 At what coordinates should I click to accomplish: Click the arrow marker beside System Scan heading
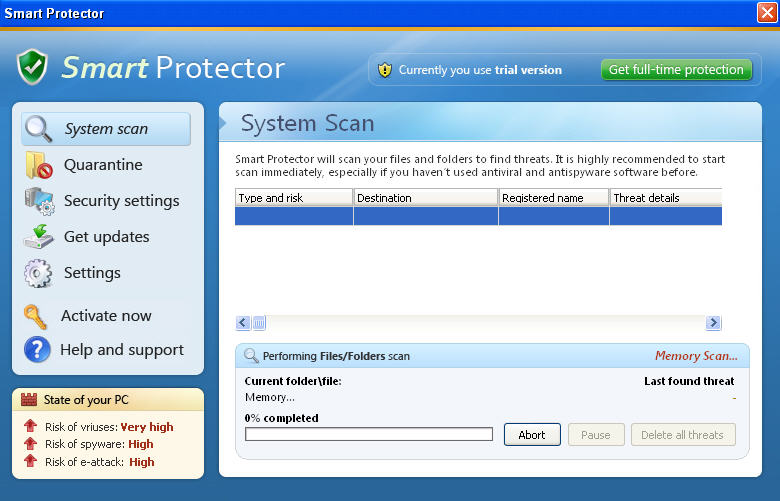pyautogui.click(x=223, y=123)
